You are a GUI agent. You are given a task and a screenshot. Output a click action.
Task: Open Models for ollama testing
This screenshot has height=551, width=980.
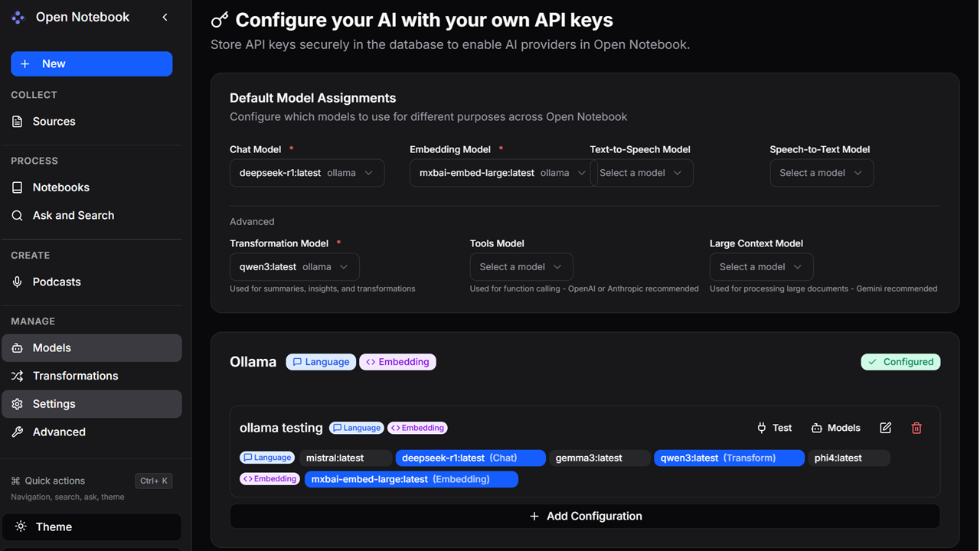point(835,428)
